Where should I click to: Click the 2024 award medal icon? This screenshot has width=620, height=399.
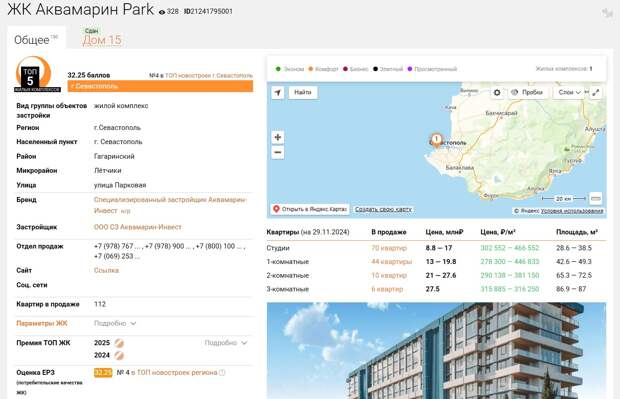[119, 356]
